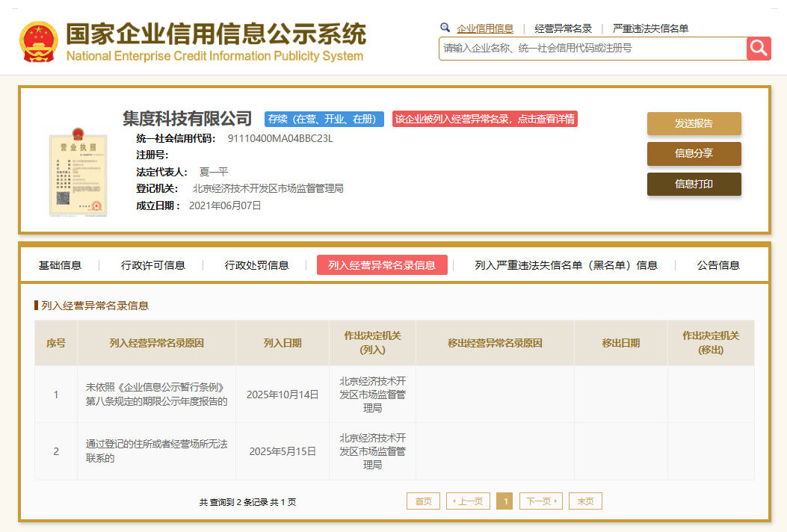The image size is (787, 532).
Task: Open the business license thumbnail image
Action: (x=73, y=173)
